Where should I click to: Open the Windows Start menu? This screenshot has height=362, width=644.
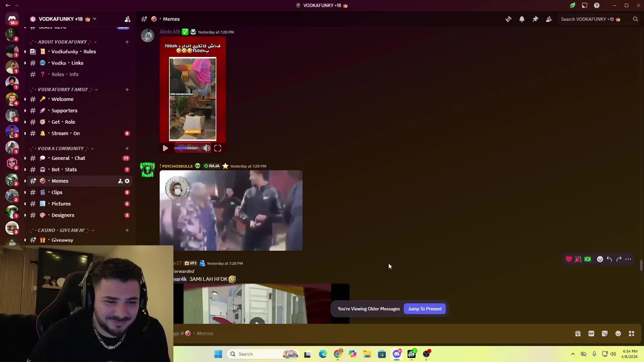(218, 354)
